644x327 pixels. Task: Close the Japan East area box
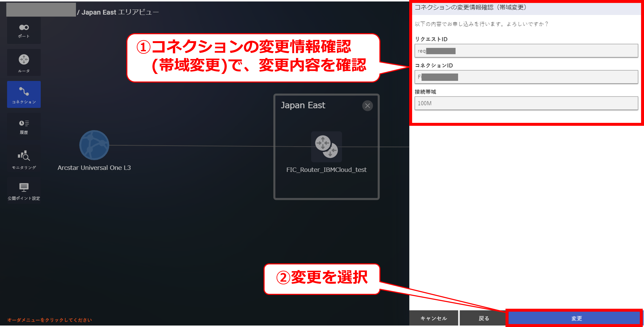point(367,106)
